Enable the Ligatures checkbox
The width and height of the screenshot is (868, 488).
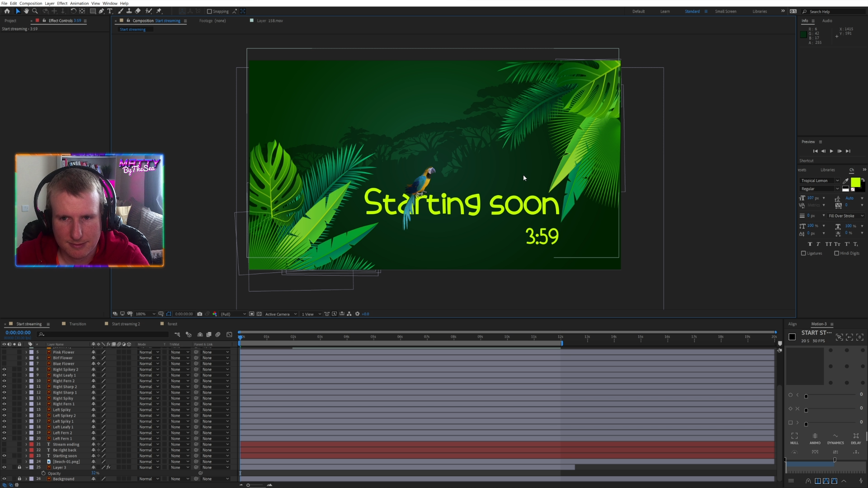pos(803,253)
